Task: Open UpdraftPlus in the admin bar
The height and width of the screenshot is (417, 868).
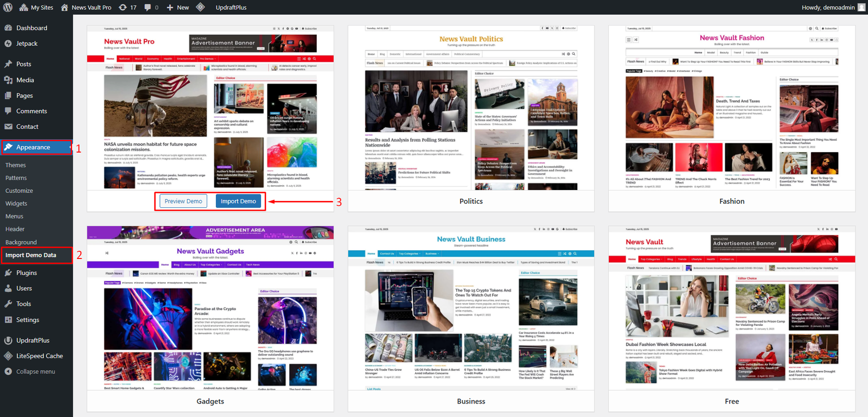Action: click(x=231, y=7)
